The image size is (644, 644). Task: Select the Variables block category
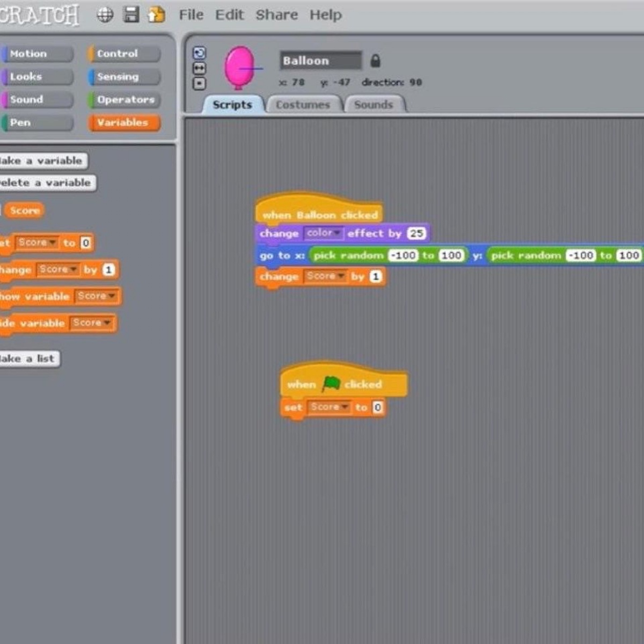[123, 122]
